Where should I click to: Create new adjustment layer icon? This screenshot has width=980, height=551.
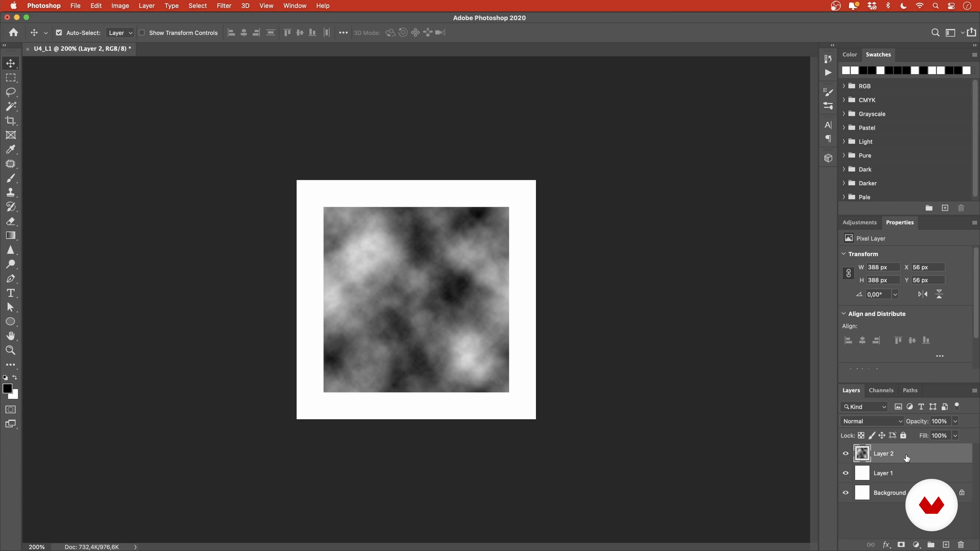[x=916, y=545]
